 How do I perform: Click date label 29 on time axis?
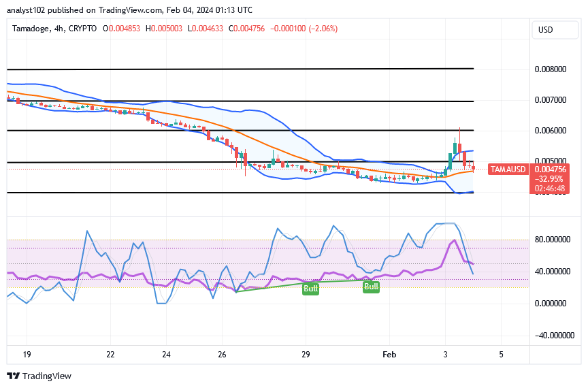click(306, 355)
